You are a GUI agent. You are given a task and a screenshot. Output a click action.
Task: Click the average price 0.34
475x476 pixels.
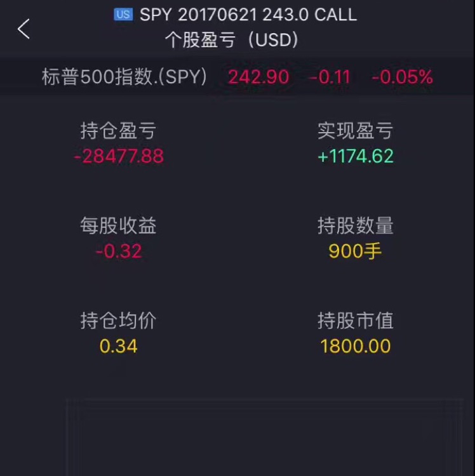119,346
